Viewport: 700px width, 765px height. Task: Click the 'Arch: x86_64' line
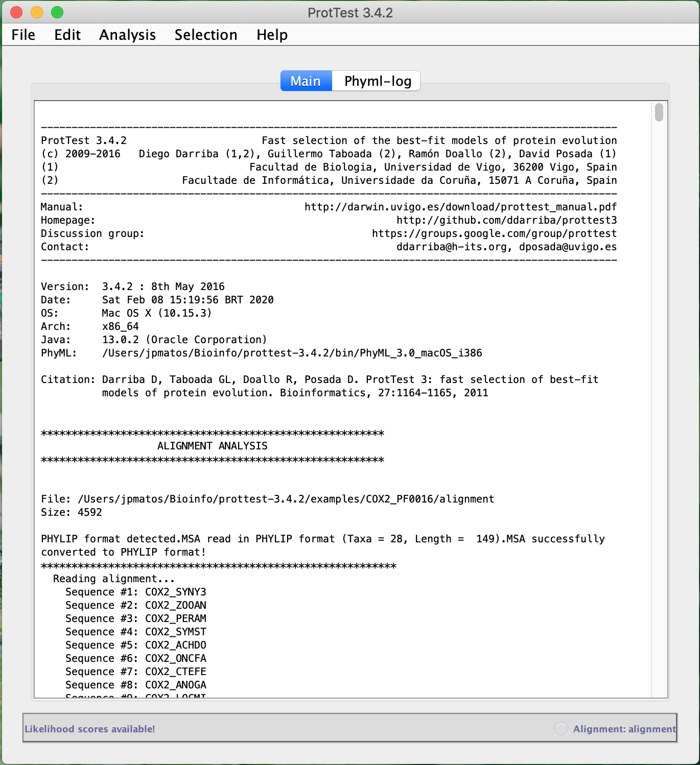pos(90,326)
